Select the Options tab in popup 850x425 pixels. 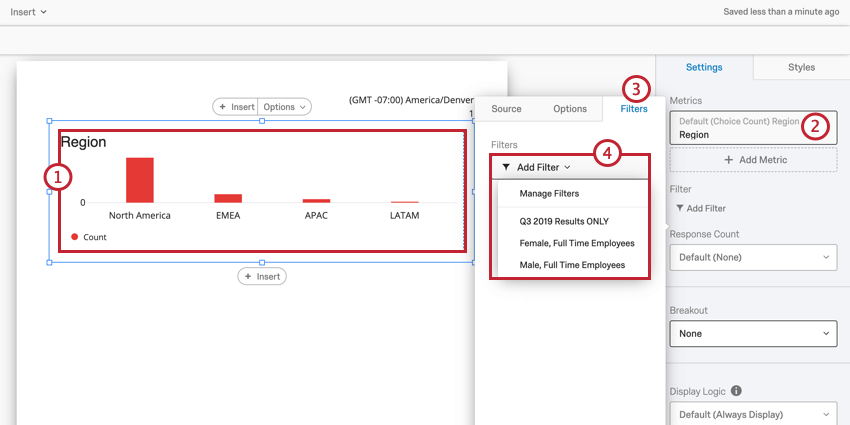coord(570,109)
